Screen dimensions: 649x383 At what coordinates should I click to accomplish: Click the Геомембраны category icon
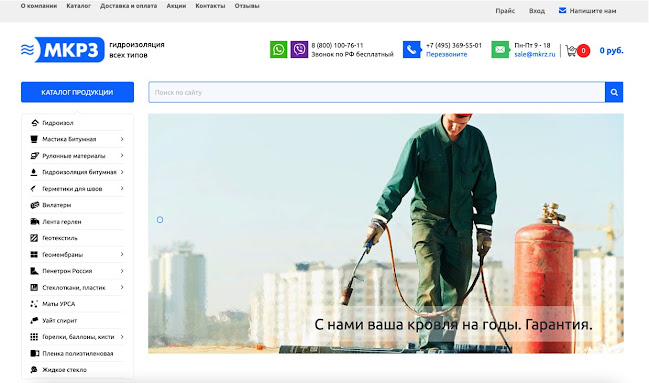(34, 254)
